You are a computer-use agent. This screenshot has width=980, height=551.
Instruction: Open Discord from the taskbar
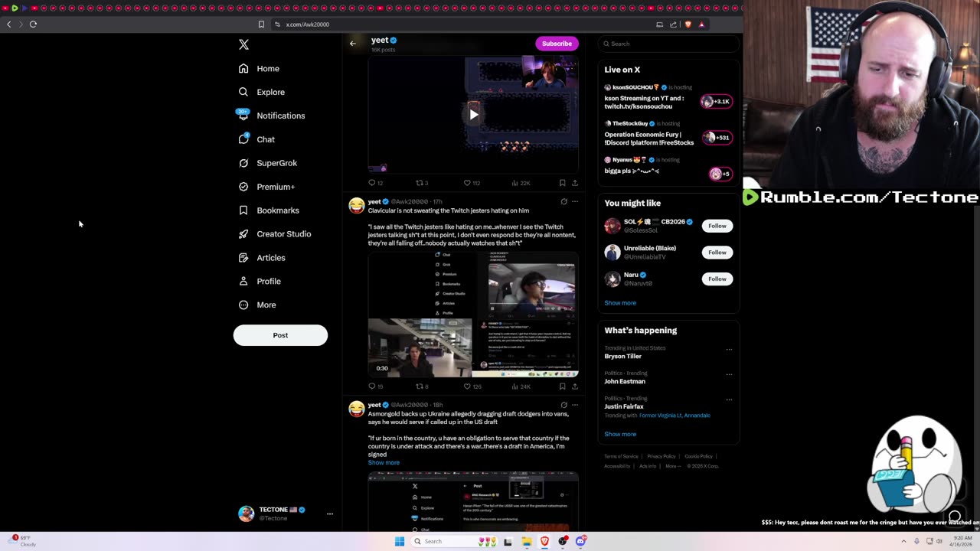click(581, 542)
